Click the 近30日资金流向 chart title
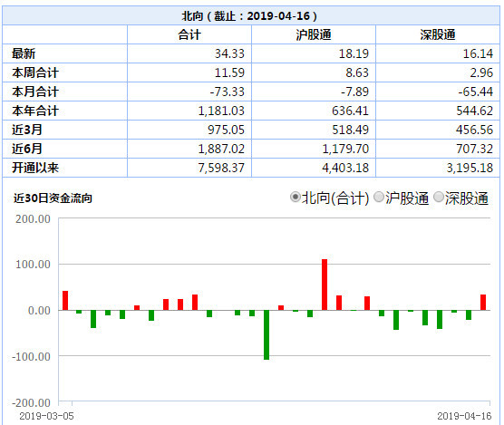The width and height of the screenshot is (504, 425). pos(53,198)
